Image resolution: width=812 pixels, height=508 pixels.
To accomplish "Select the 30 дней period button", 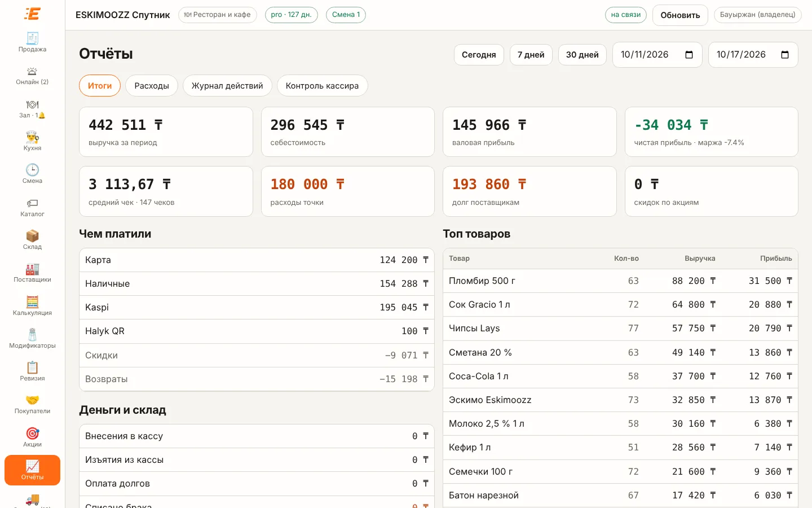I will coord(582,55).
